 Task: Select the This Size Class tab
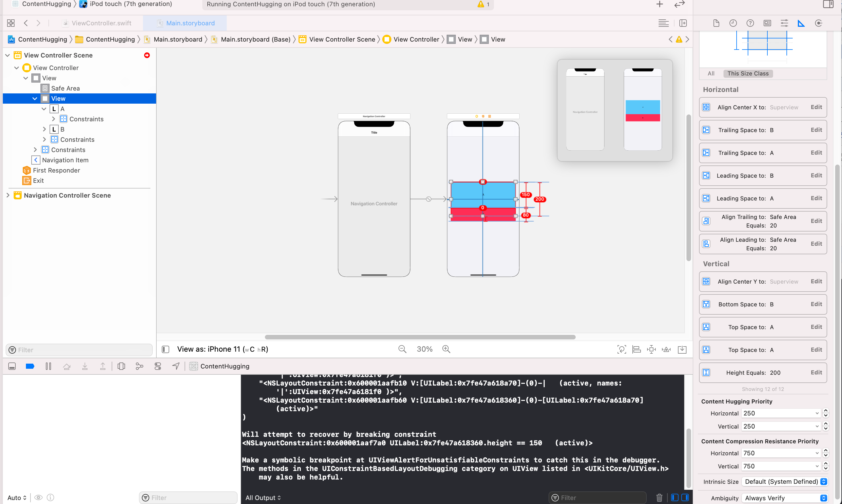(x=748, y=73)
